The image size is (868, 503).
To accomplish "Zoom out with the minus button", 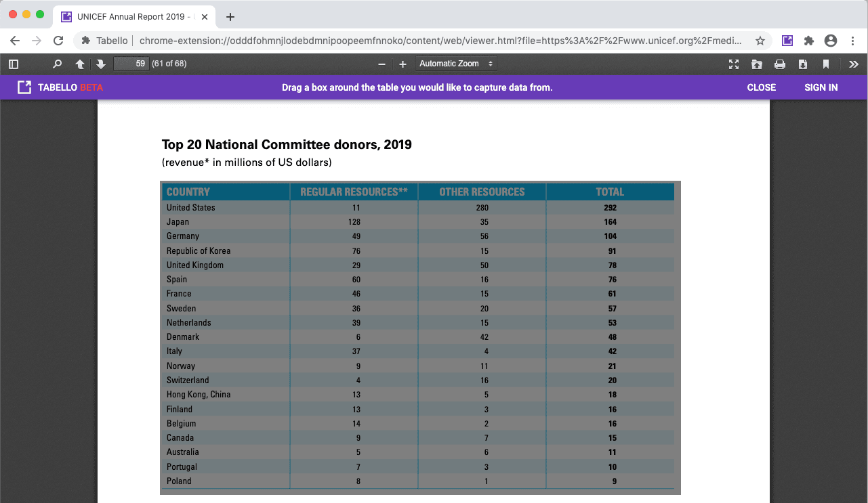I will [381, 64].
